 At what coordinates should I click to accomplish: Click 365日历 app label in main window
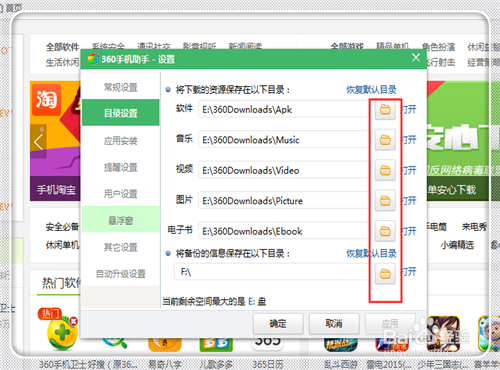coord(268,364)
